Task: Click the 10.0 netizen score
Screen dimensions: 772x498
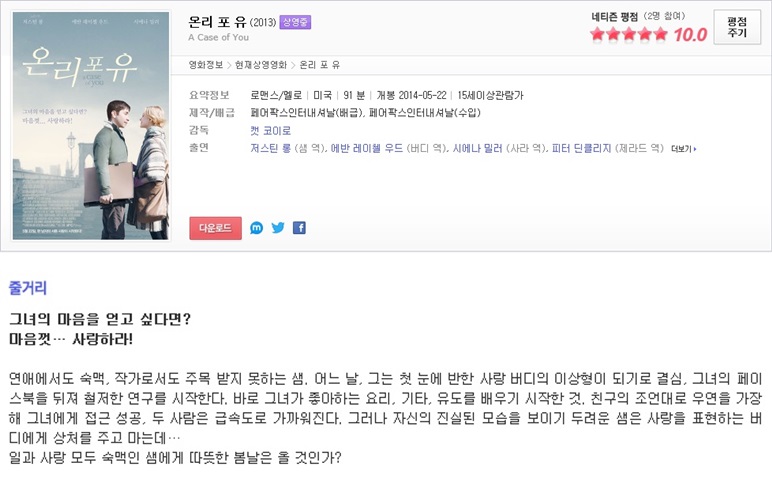Action: click(690, 34)
